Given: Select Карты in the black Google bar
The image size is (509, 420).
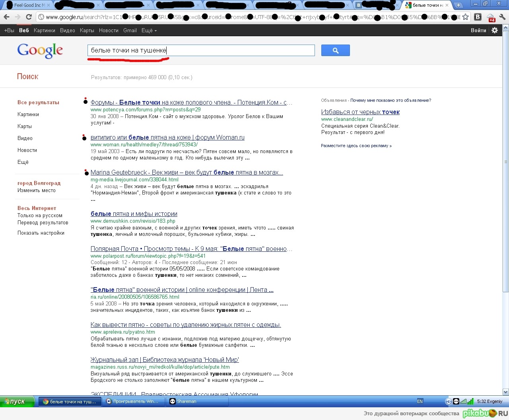Looking at the screenshot, I should click(87, 30).
